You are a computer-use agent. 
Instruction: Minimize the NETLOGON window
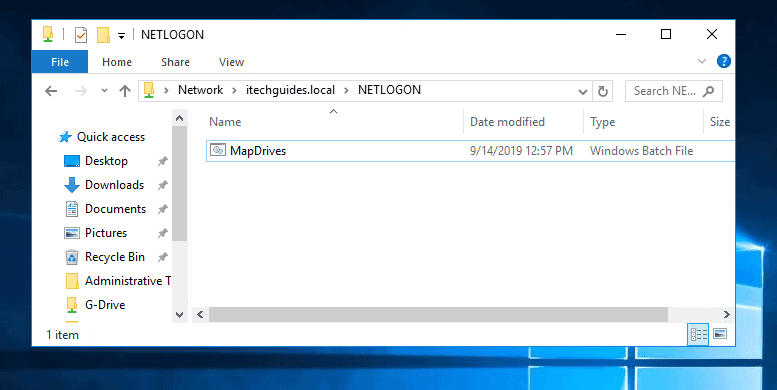point(621,34)
